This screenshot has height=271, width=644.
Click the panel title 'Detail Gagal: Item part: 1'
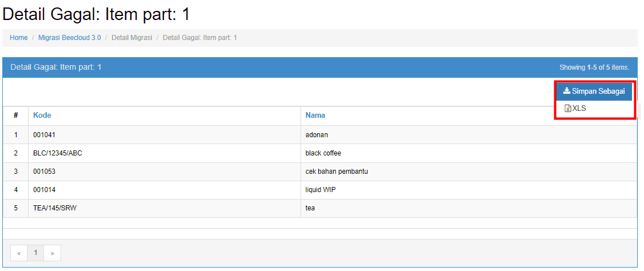(x=56, y=67)
